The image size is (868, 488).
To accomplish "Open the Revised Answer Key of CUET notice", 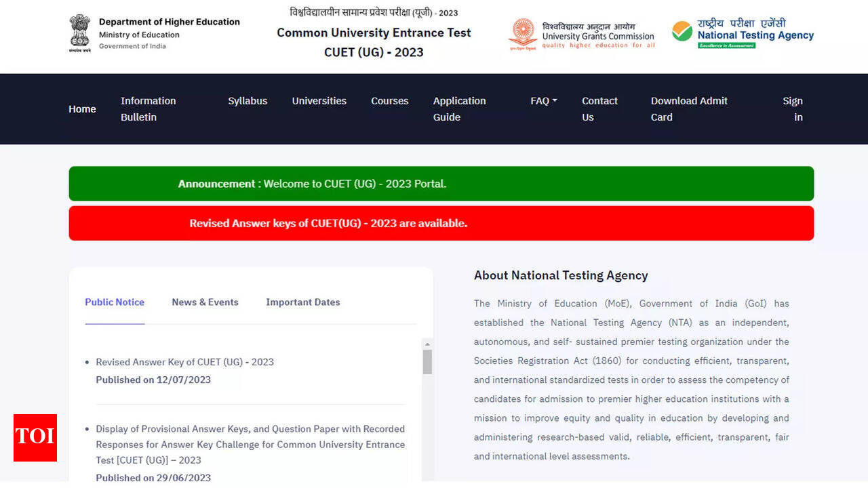I will click(184, 362).
